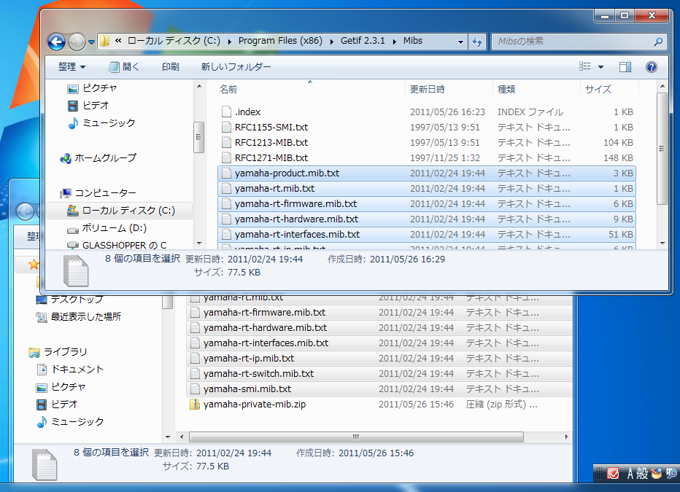Click the red ATOK icon in language bar

(613, 473)
